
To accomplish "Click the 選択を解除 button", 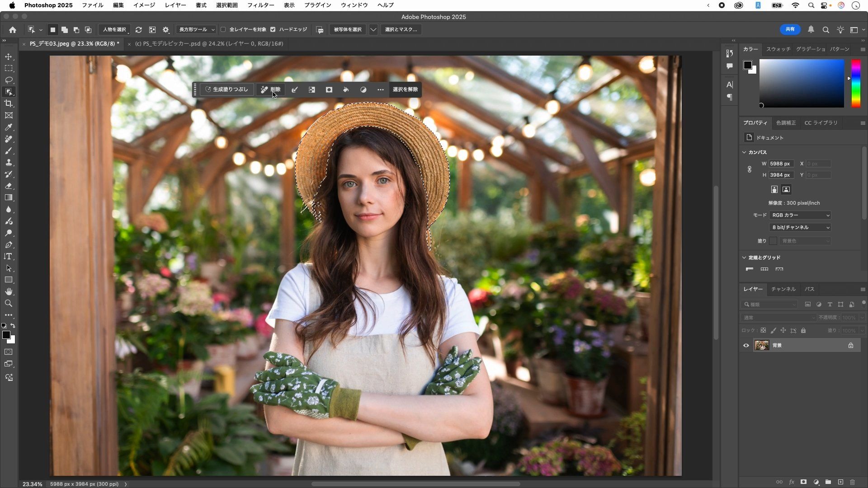I will point(405,89).
